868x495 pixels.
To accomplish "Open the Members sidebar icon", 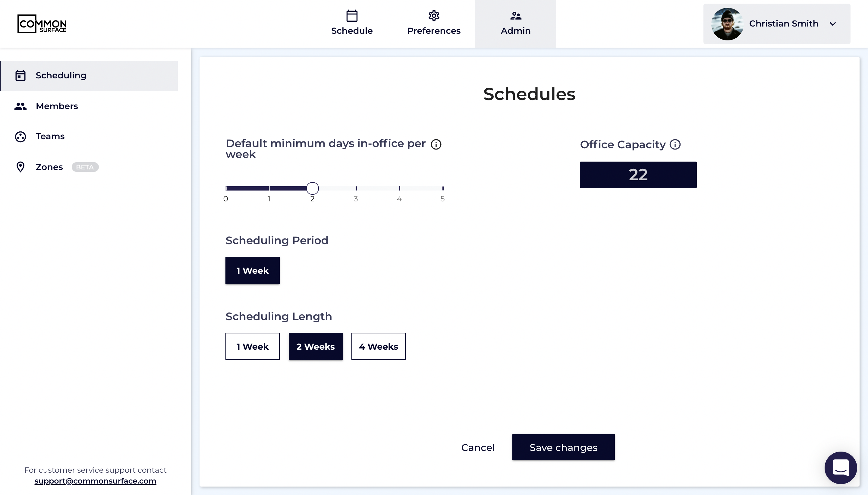I will (x=20, y=106).
